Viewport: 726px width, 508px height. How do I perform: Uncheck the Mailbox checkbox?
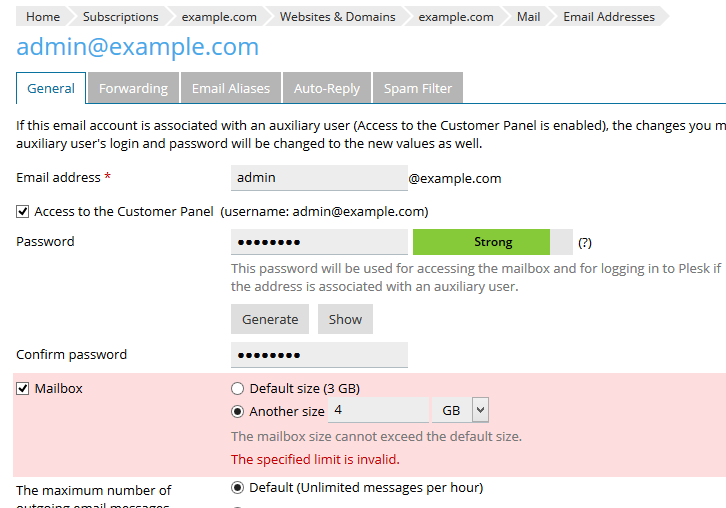[x=23, y=388]
